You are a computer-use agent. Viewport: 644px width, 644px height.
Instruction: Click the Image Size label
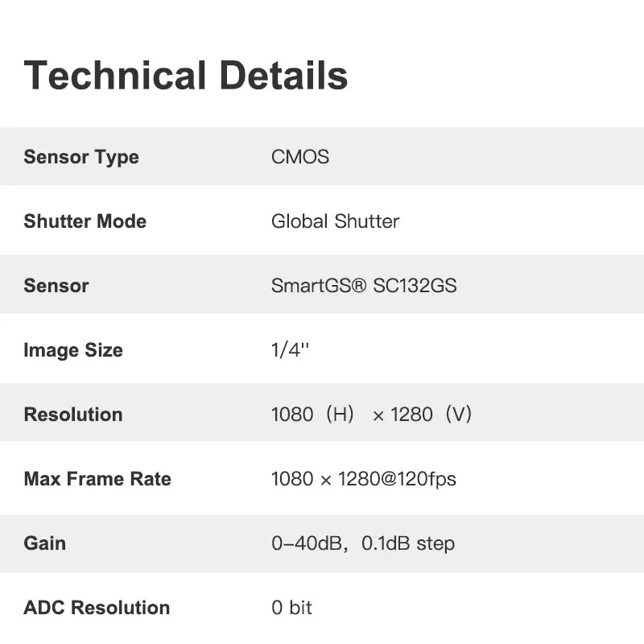click(73, 350)
